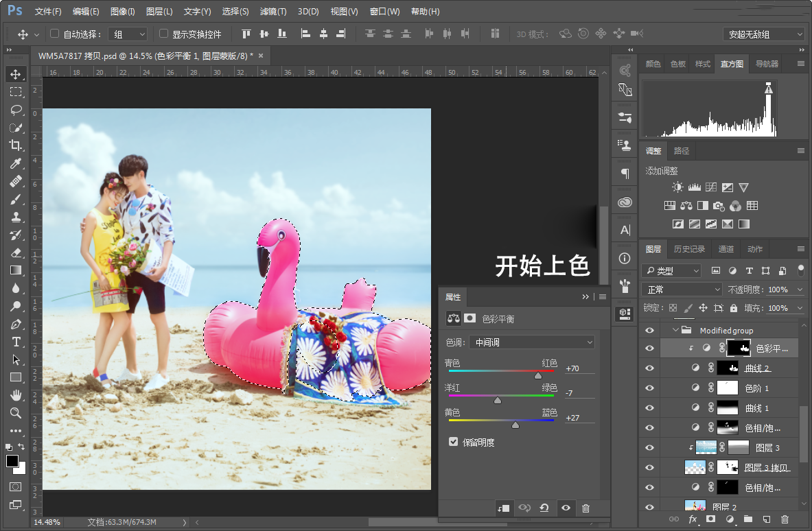Viewport: 812px width, 531px height.
Task: Switch to the 通道 tab
Action: click(x=726, y=249)
